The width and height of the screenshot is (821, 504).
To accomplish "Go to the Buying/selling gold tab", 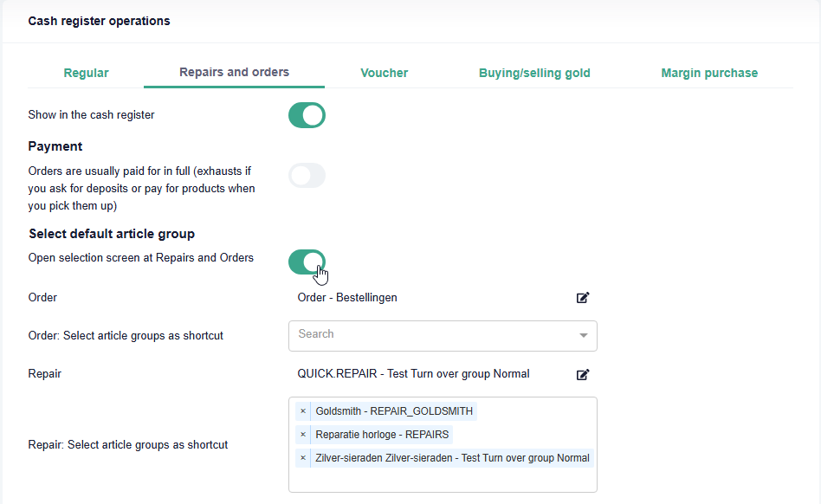I will pyautogui.click(x=534, y=73).
